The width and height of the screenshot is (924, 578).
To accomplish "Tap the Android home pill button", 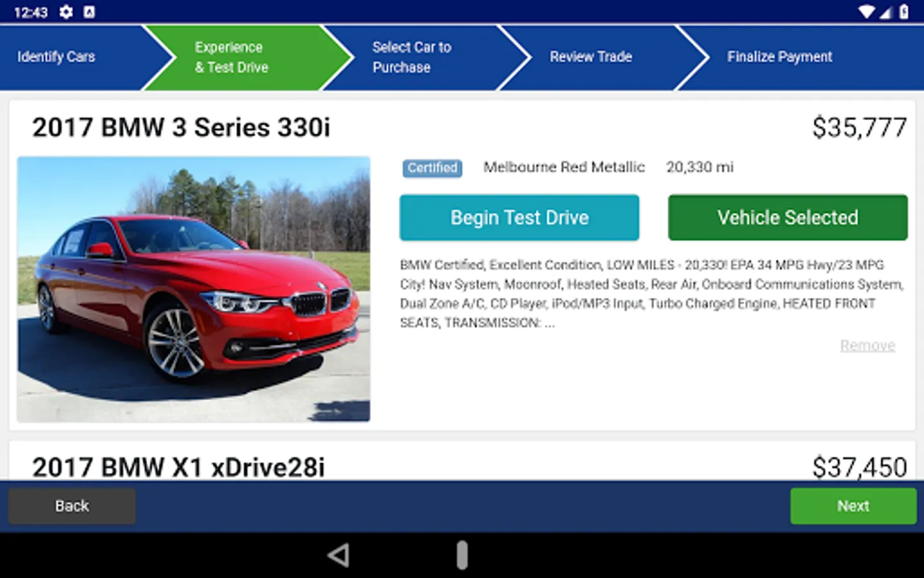I will click(462, 555).
